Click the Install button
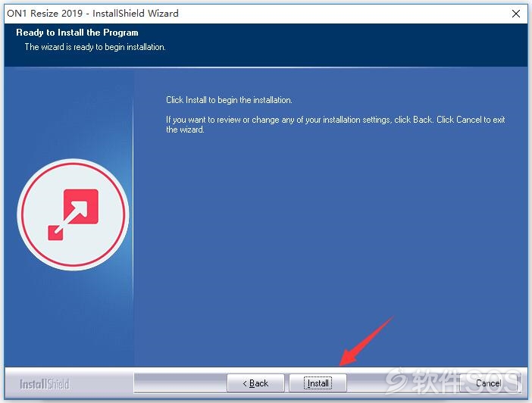This screenshot has width=532, height=403. pyautogui.click(x=318, y=383)
